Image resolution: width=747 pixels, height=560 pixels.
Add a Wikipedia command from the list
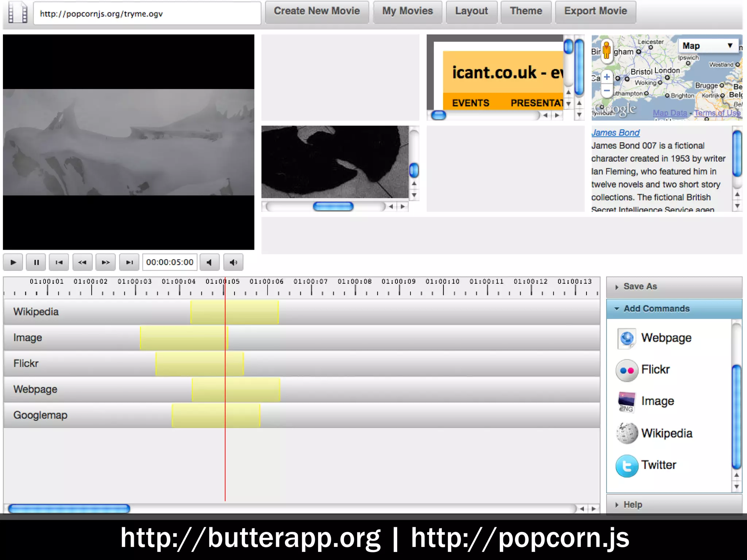point(627,433)
